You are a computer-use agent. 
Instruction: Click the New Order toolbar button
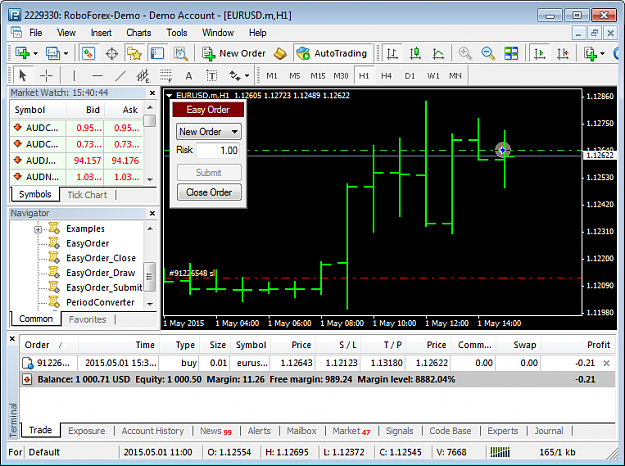pyautogui.click(x=234, y=53)
